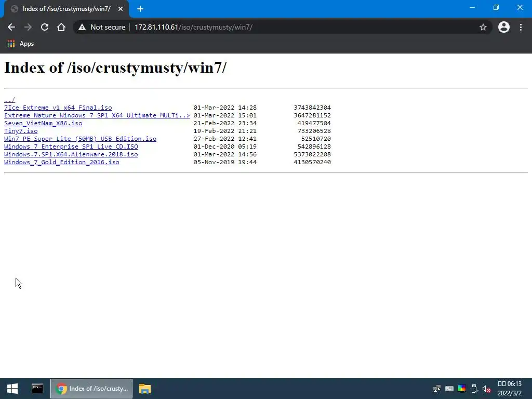Open the browser home page
The width and height of the screenshot is (532, 399).
coord(61,27)
